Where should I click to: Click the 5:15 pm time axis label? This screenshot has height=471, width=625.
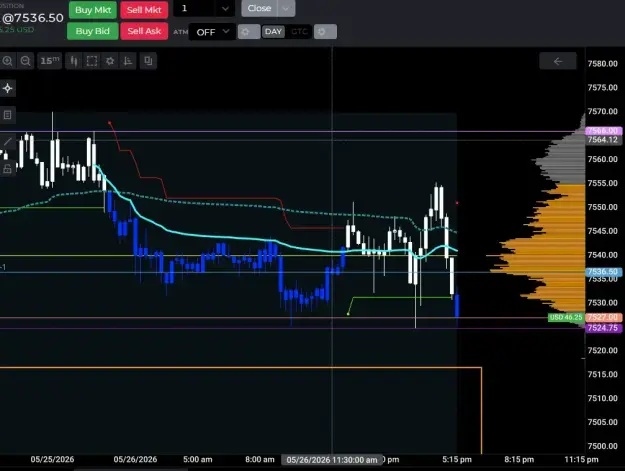click(x=457, y=459)
